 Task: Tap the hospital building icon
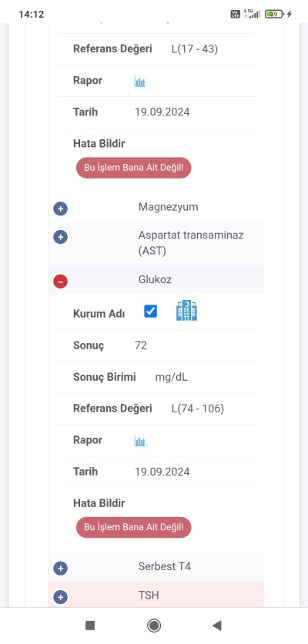186,311
